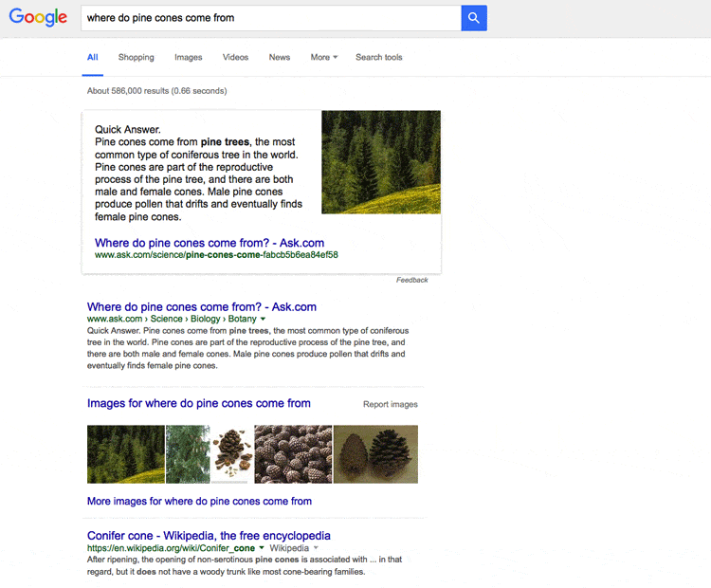Click the Biology breadcrumb in first result
The height and width of the screenshot is (588, 711).
click(206, 319)
